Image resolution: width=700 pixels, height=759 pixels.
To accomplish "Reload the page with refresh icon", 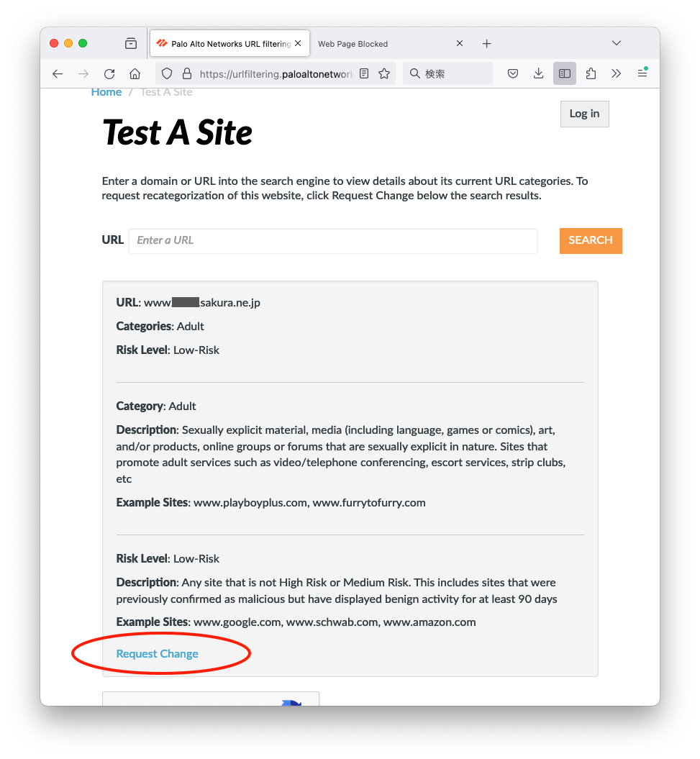I will point(109,73).
